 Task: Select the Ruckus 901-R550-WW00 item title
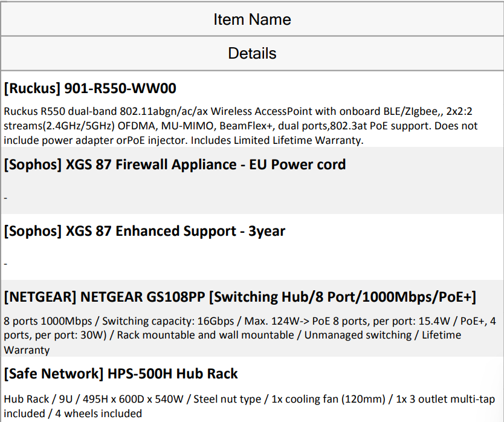click(x=90, y=88)
